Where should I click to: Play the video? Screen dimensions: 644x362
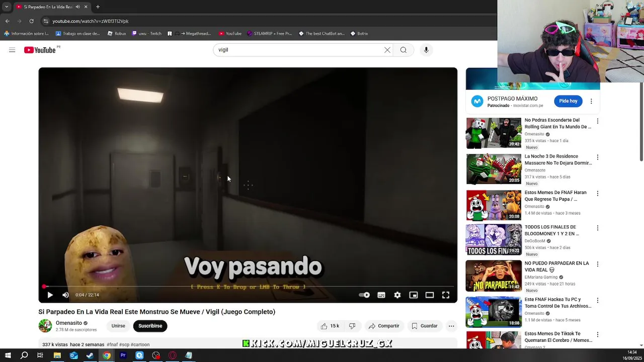[x=50, y=295]
